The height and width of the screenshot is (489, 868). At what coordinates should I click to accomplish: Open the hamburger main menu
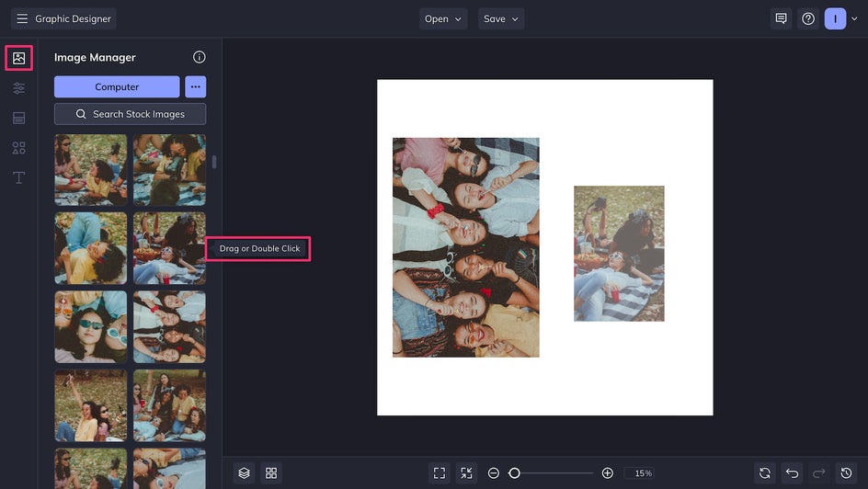pyautogui.click(x=22, y=18)
